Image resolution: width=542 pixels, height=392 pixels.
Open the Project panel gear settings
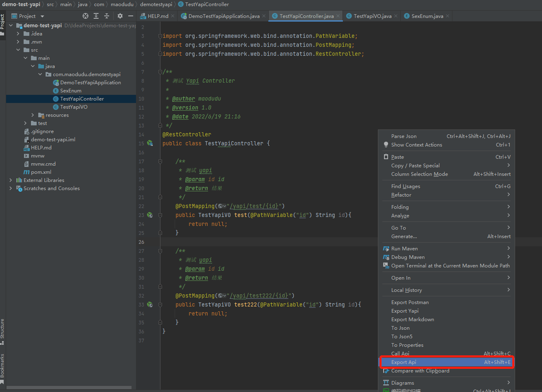pos(120,16)
